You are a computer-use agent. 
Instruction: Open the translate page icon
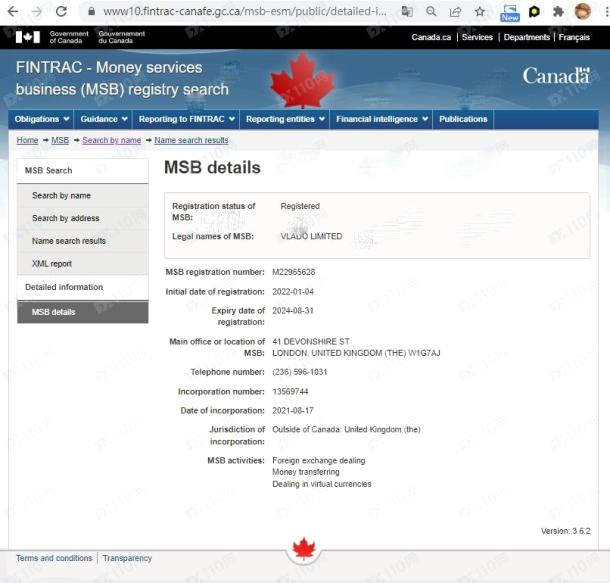tap(407, 12)
